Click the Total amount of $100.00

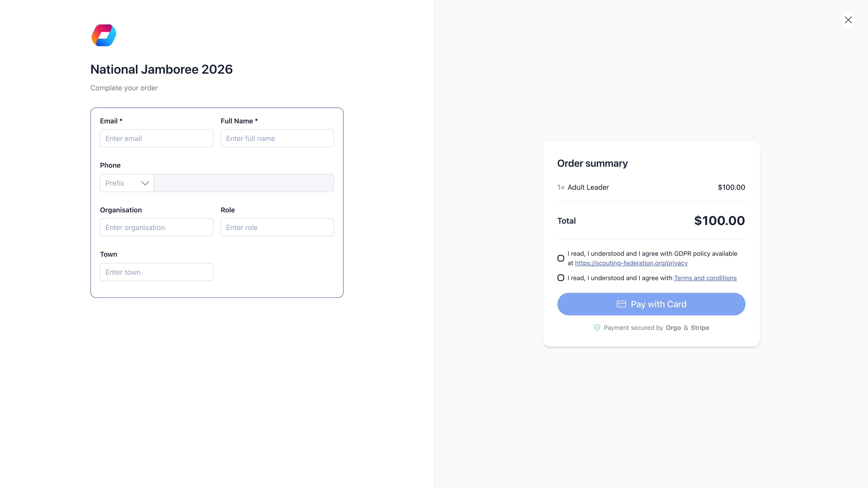tap(719, 221)
